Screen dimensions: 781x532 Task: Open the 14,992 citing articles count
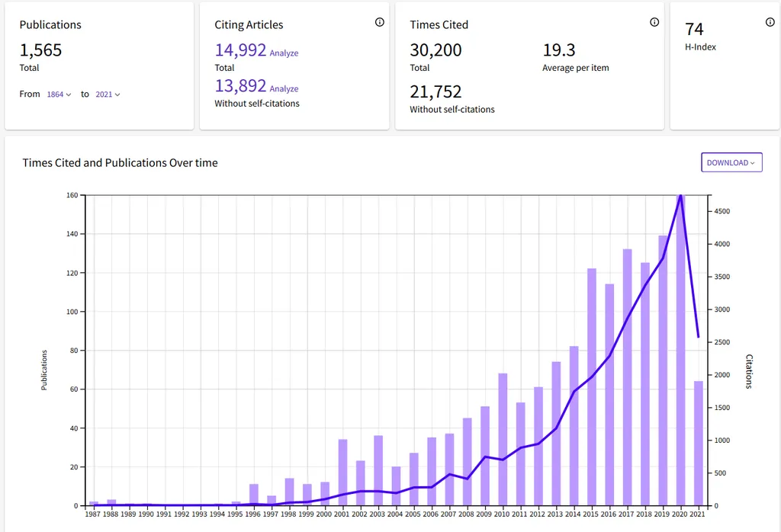click(240, 50)
